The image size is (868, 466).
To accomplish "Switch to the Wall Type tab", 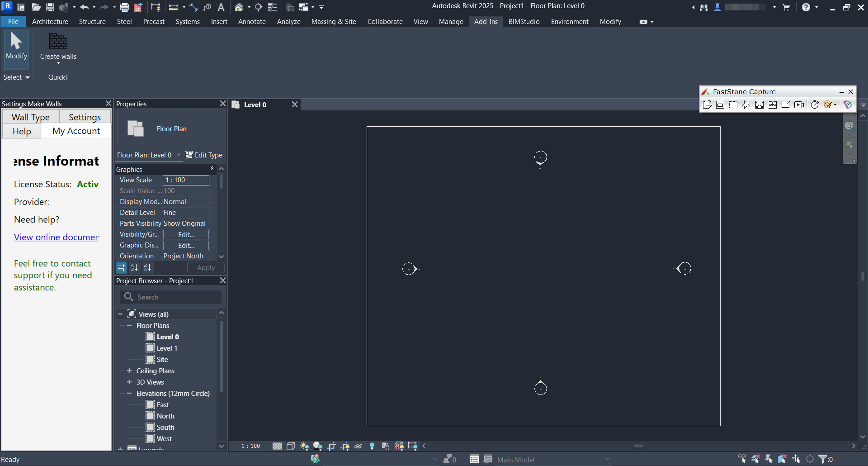I will [x=31, y=117].
